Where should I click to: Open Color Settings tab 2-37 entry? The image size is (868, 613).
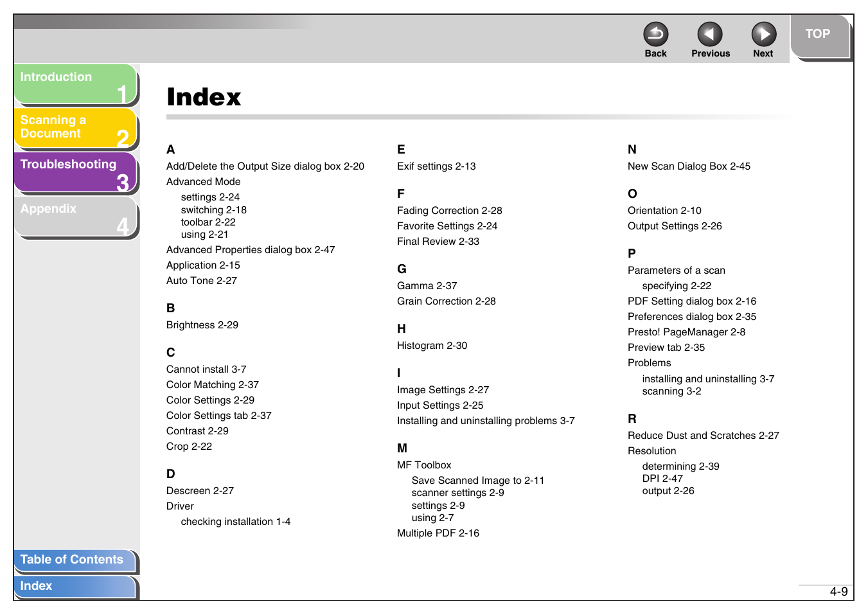tap(219, 416)
